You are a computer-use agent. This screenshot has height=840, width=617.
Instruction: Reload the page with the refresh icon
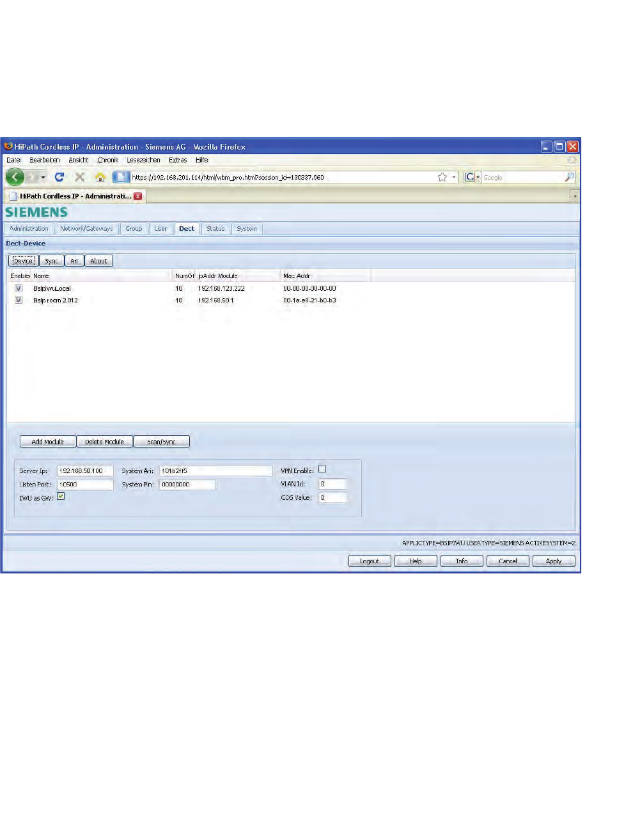pos(59,177)
